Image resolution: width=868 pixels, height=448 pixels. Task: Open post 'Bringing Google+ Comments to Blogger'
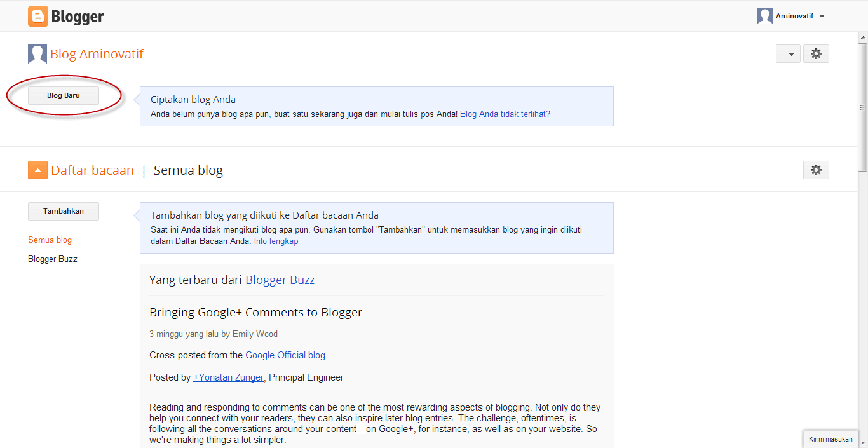coord(255,313)
